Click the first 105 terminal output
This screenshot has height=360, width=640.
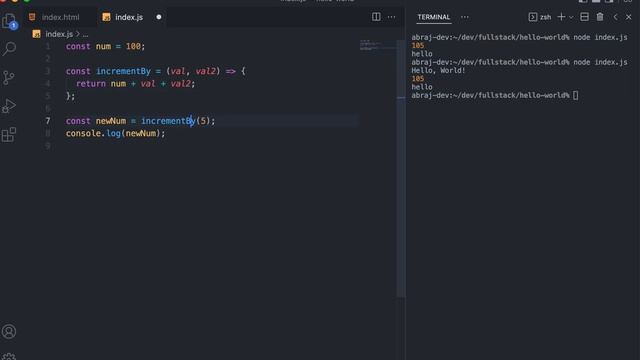[418, 45]
